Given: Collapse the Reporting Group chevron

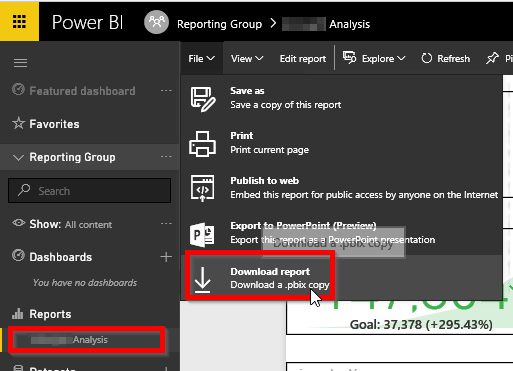Looking at the screenshot, I should (18, 157).
